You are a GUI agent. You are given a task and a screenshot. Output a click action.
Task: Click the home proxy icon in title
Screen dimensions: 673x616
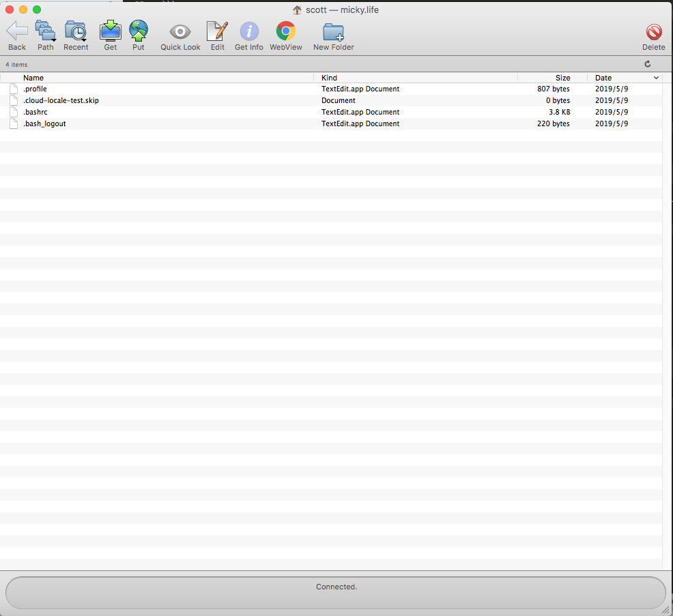pos(297,10)
